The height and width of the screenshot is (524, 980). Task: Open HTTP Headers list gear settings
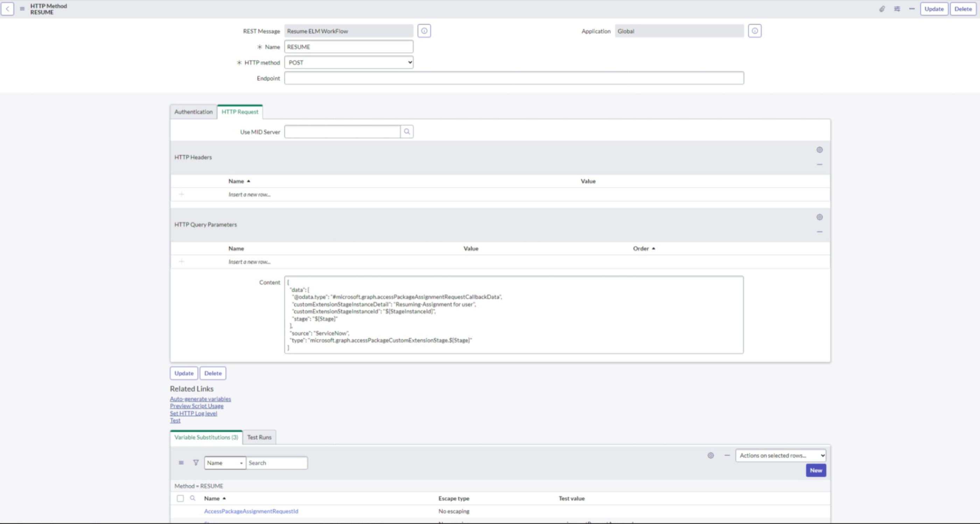click(x=819, y=150)
